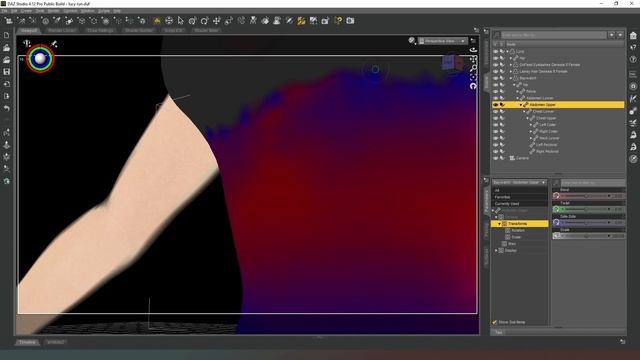Screen dimensions: 640x360
Task: Open the node selector dropdown in Parameters
Action: [x=519, y=182]
